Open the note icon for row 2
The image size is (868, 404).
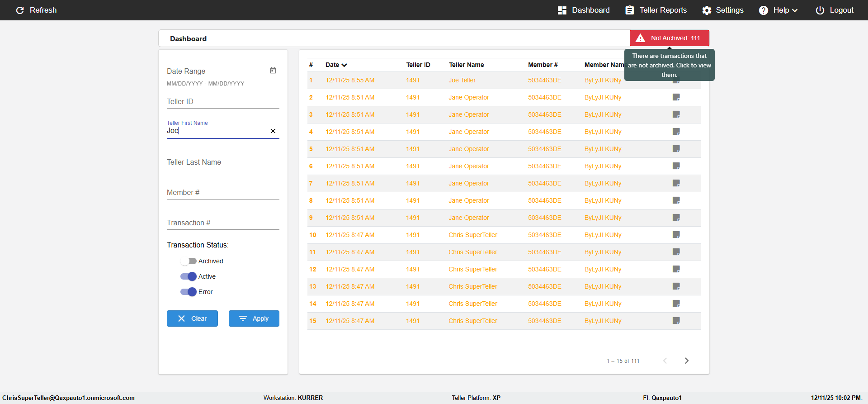[676, 97]
